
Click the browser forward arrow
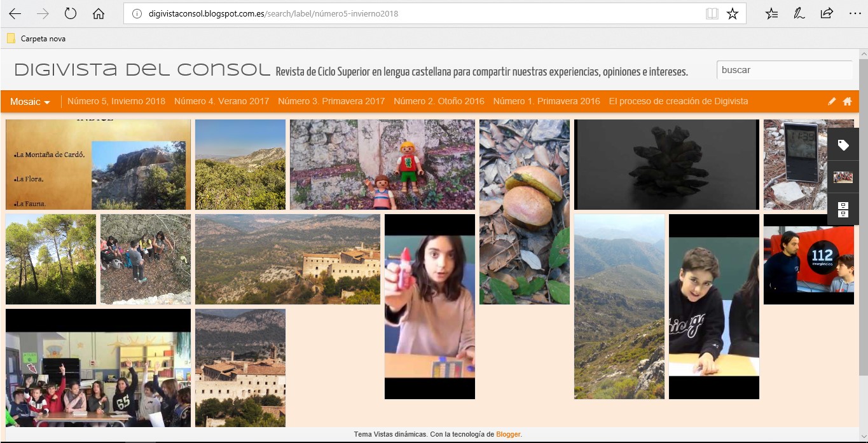pyautogui.click(x=43, y=13)
